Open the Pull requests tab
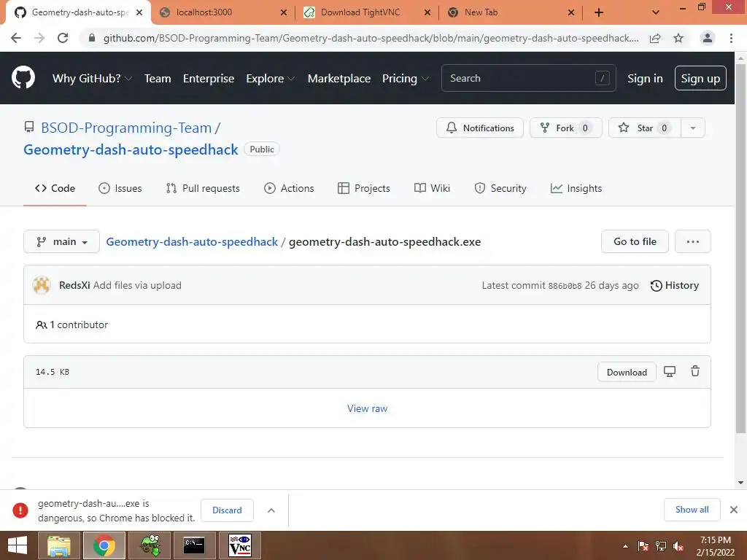This screenshot has width=747, height=560. click(203, 188)
